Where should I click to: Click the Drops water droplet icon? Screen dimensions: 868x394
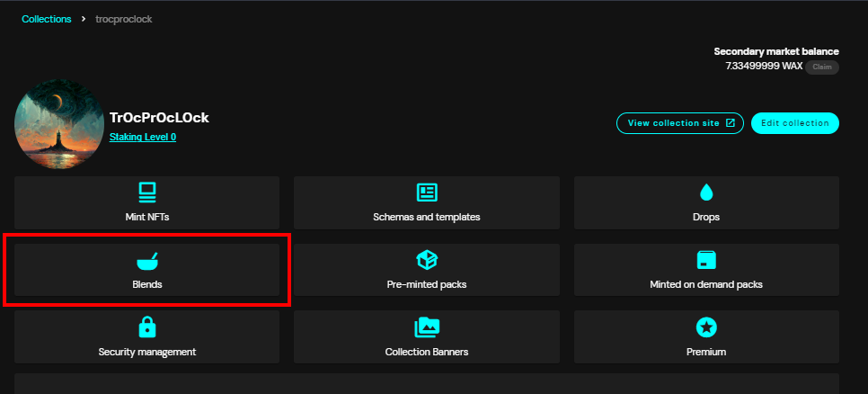coord(706,193)
